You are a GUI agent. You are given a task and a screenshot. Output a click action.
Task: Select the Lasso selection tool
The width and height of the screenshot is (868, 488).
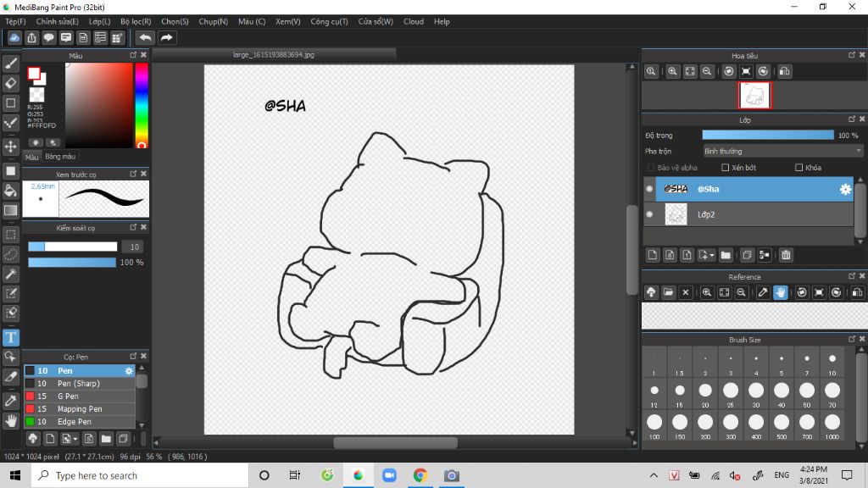click(10, 254)
